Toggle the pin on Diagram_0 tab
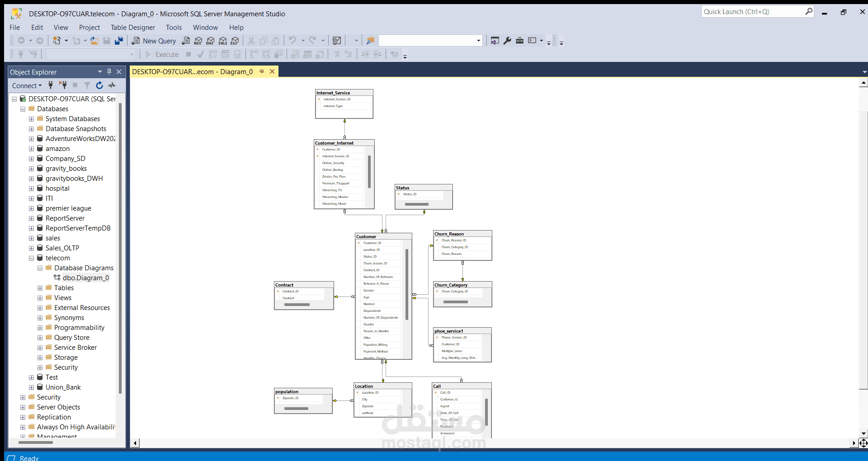The height and width of the screenshot is (461, 868). (261, 71)
